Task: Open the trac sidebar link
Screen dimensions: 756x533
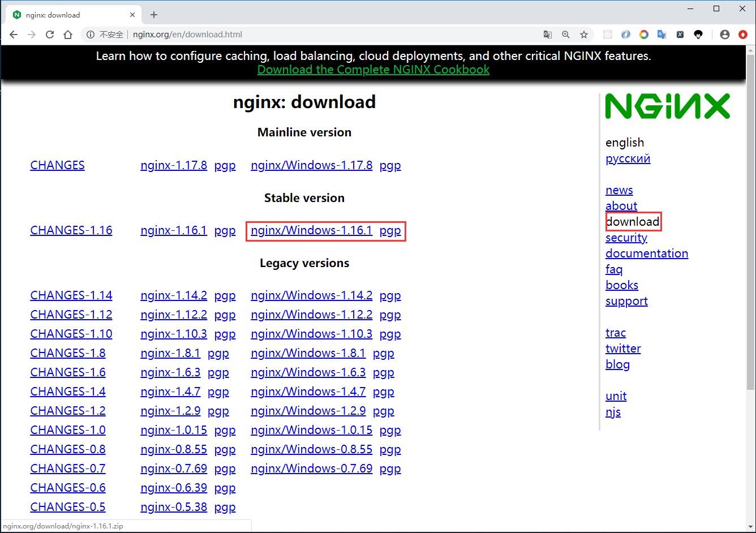Action: 616,333
